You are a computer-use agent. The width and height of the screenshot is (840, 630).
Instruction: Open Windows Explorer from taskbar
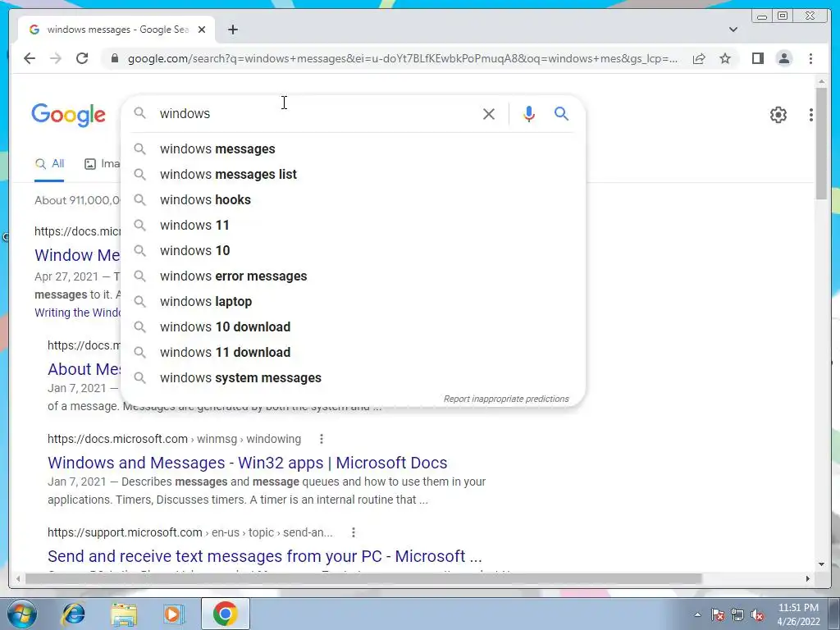coord(124,614)
